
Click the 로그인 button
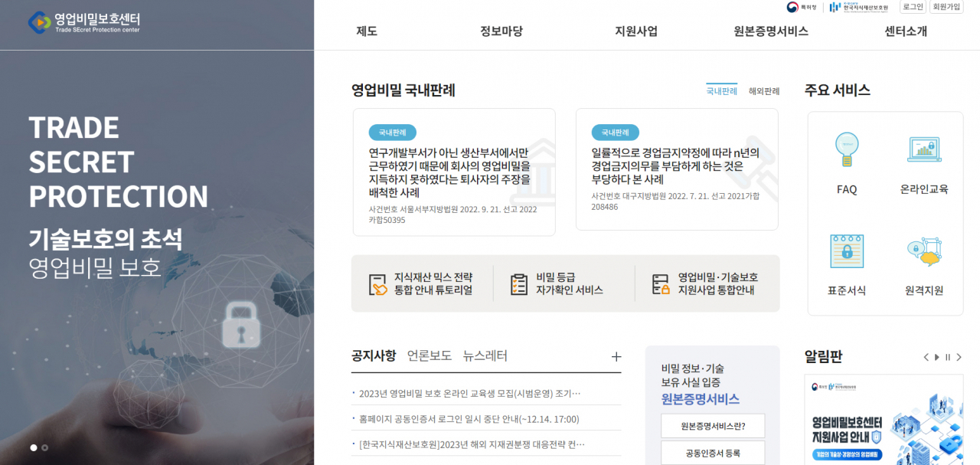[913, 7]
